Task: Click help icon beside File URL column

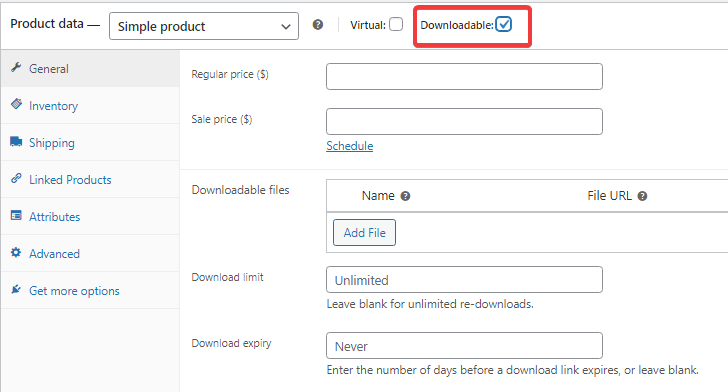Action: click(x=642, y=196)
